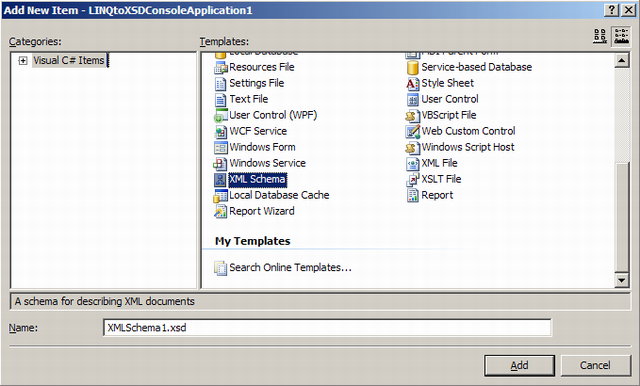This screenshot has width=640, height=386.
Task: Click the templates scrollbar down arrow
Action: 622,280
